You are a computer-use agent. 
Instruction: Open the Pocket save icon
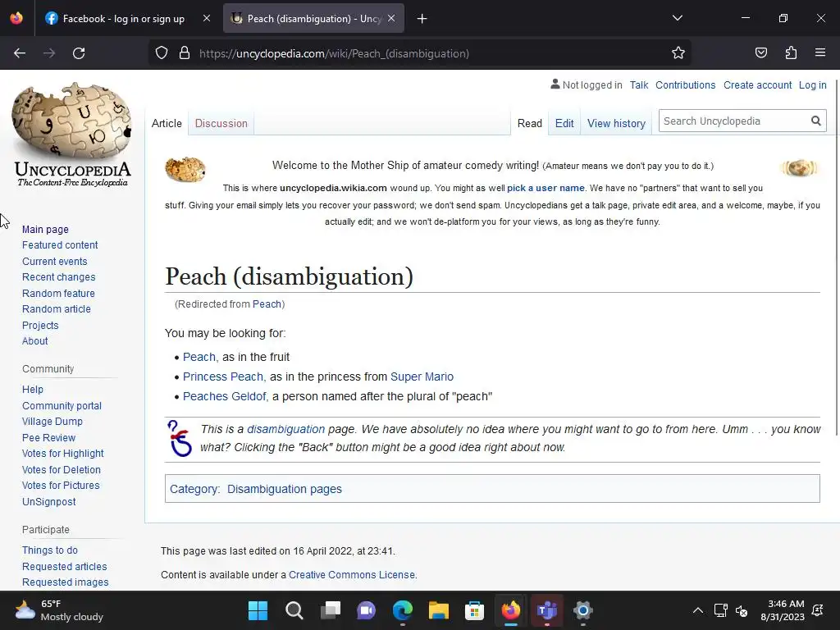pos(760,53)
